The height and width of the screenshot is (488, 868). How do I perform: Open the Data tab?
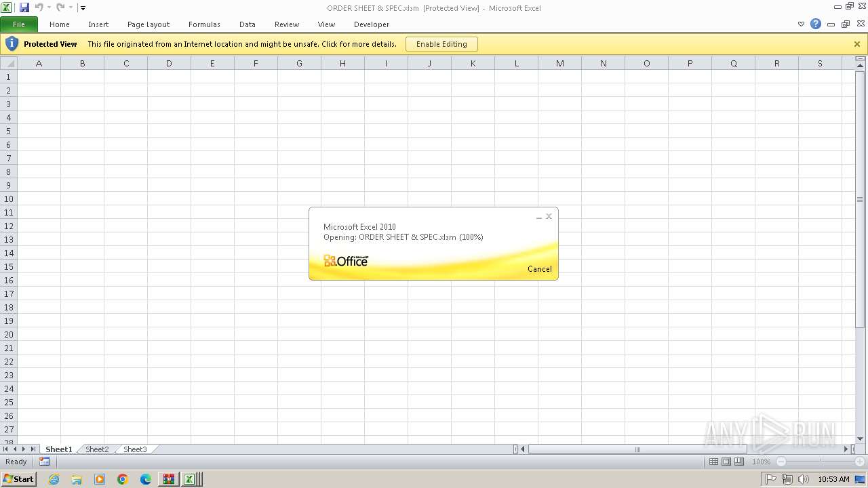click(248, 24)
